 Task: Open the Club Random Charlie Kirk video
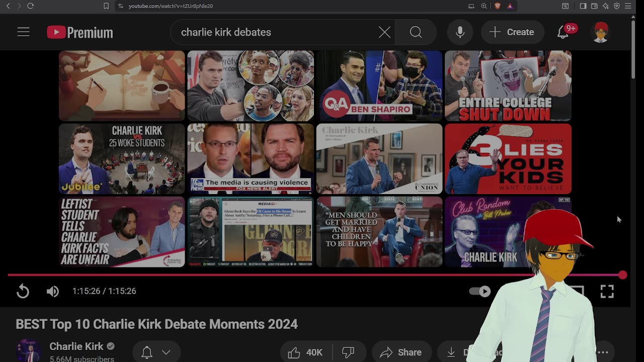pos(508,232)
